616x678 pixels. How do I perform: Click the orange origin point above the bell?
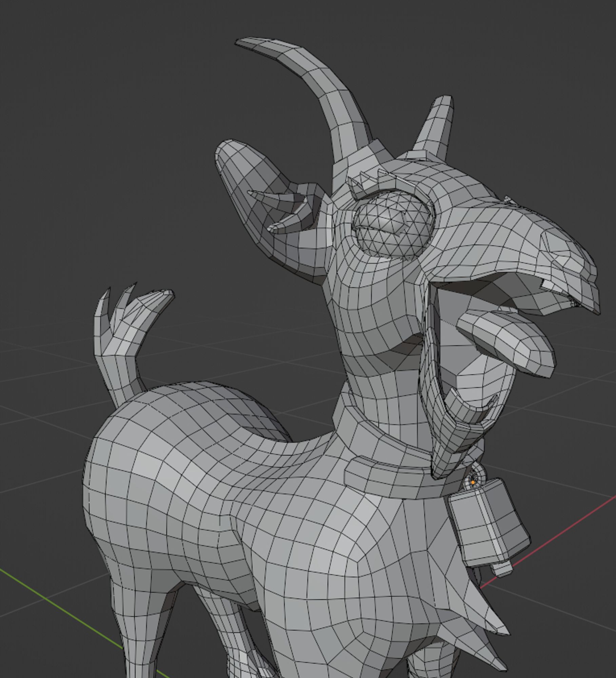coord(473,482)
